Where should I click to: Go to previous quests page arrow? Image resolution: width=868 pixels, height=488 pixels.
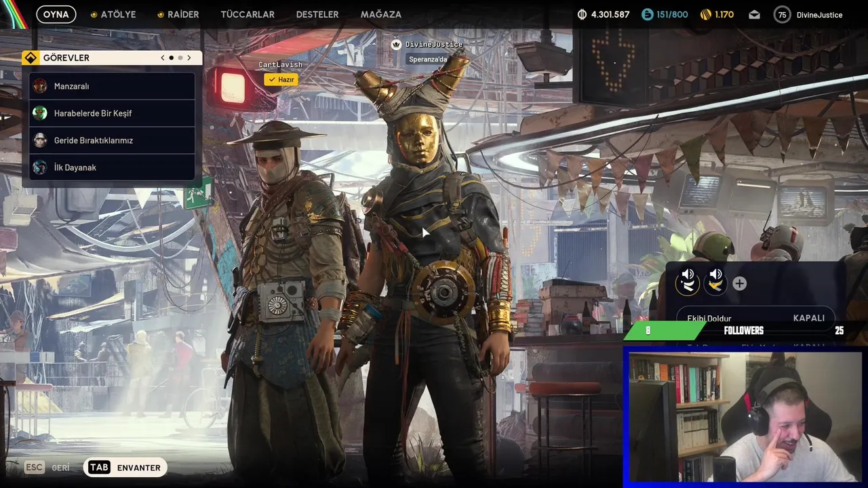click(x=163, y=58)
